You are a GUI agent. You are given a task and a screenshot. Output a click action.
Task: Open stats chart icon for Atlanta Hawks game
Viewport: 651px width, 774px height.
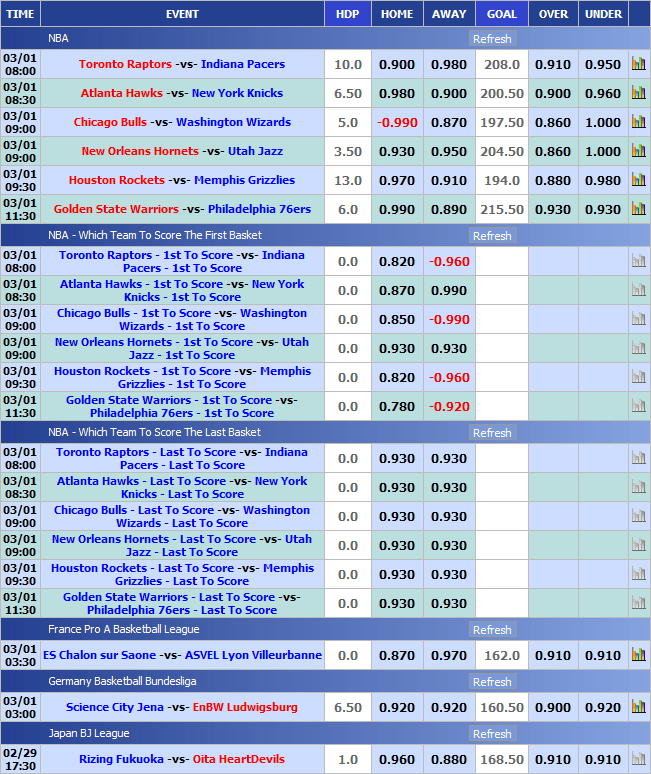638,93
